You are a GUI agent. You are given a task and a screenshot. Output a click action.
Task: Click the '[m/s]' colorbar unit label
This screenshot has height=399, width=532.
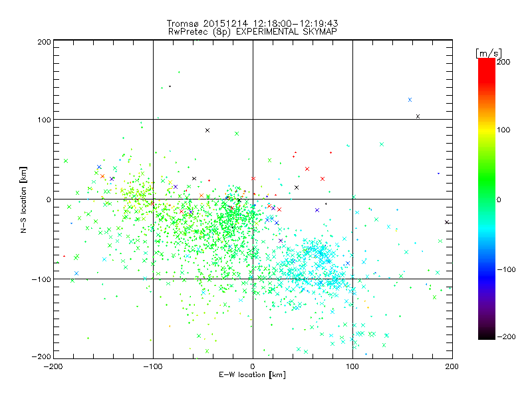point(489,53)
